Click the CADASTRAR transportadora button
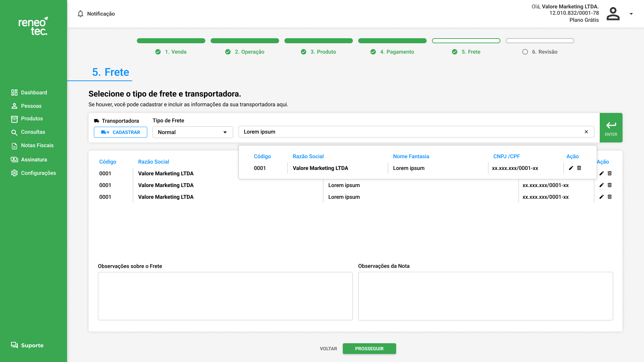Image resolution: width=644 pixels, height=362 pixels. click(120, 132)
